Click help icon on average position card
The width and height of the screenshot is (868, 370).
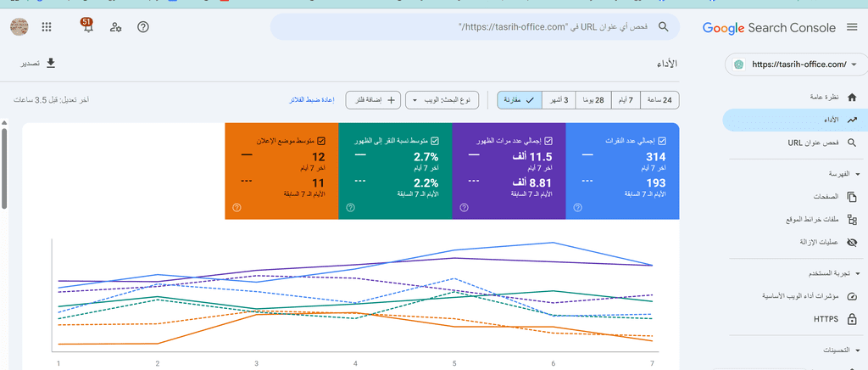pos(237,208)
